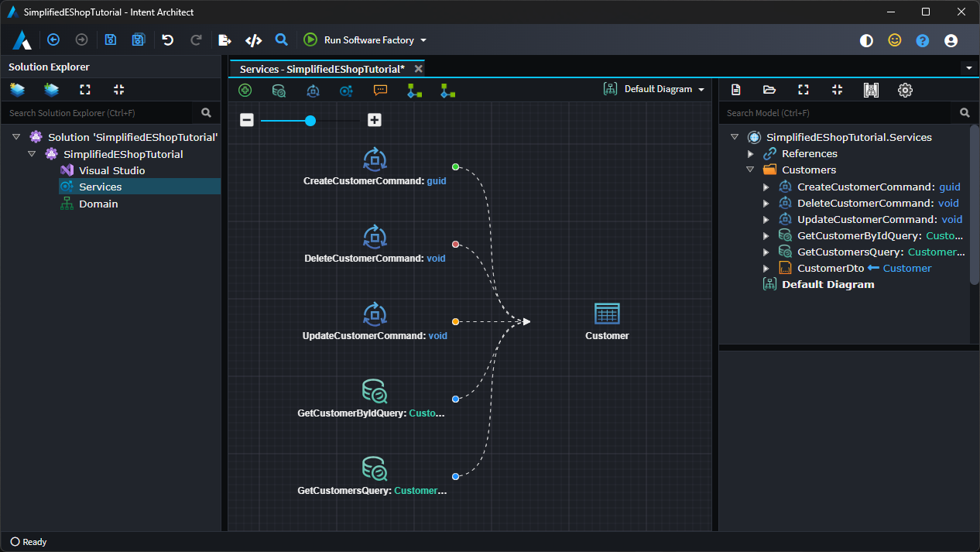980x552 pixels.
Task: Click the orange comment bubble icon
Action: click(380, 90)
